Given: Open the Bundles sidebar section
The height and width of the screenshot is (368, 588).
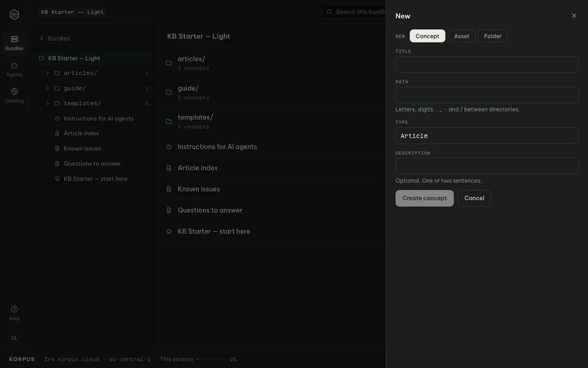Looking at the screenshot, I should point(14,43).
